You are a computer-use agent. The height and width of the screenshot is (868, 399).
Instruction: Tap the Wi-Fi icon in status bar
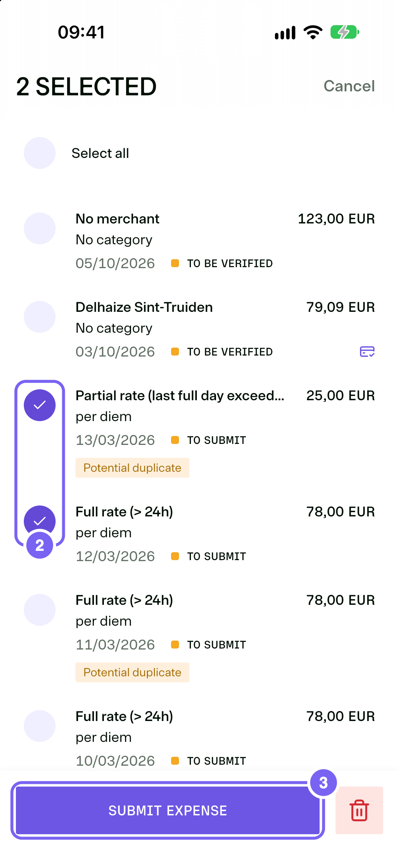click(313, 32)
